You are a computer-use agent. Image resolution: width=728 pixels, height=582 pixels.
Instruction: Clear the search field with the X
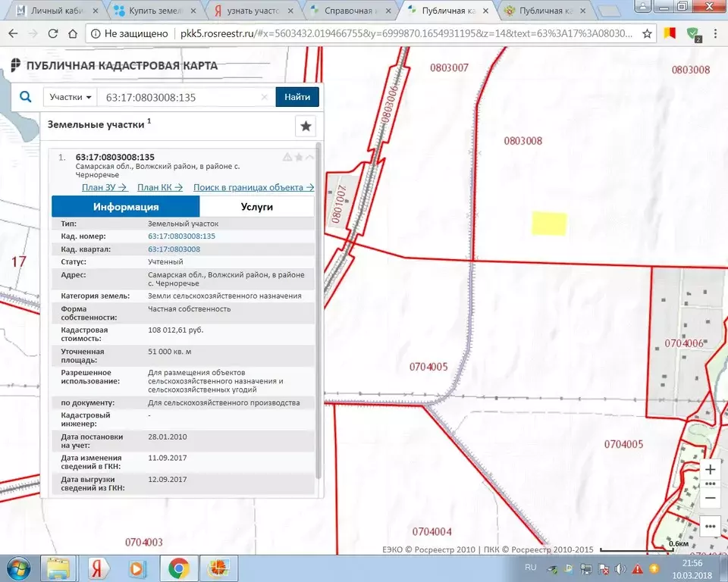click(x=265, y=97)
